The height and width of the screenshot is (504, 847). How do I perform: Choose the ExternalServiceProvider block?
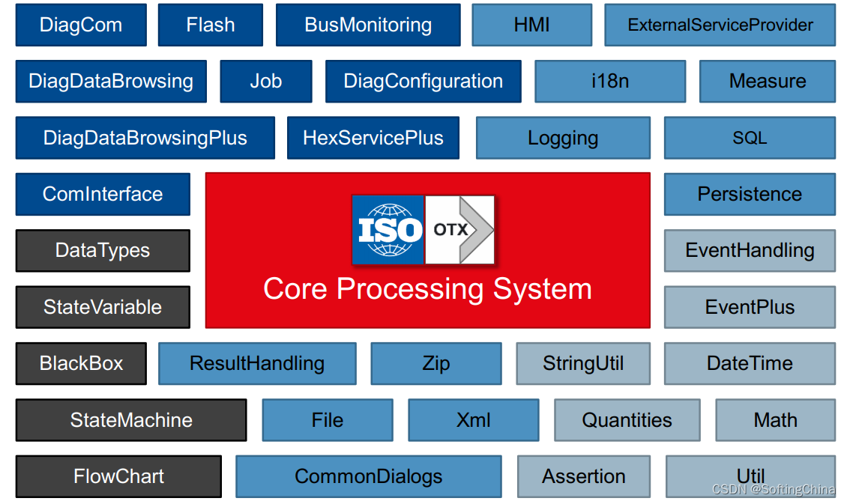pyautogui.click(x=720, y=25)
